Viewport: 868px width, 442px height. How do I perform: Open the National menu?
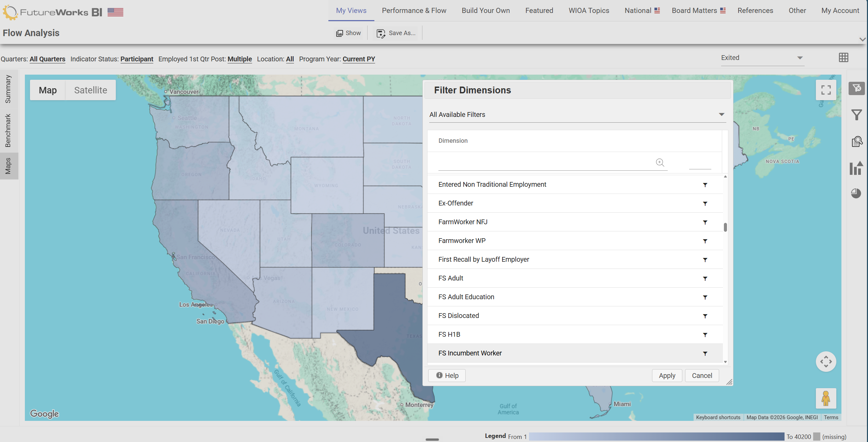[x=642, y=11]
